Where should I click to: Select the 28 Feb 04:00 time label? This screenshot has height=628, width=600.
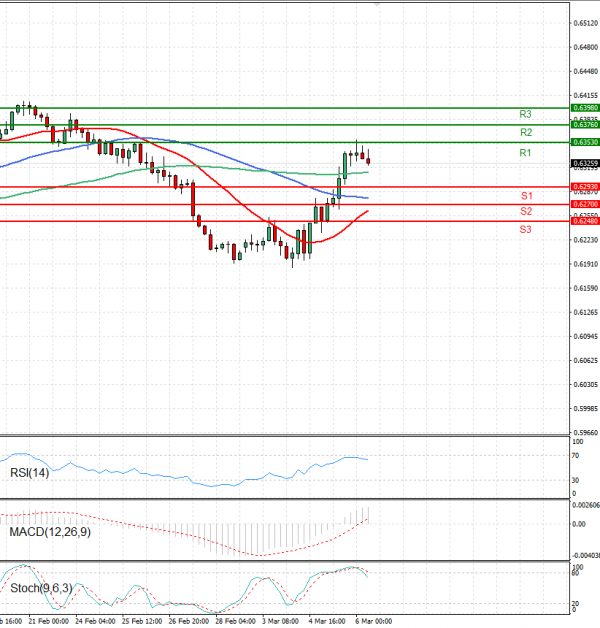coord(234,621)
